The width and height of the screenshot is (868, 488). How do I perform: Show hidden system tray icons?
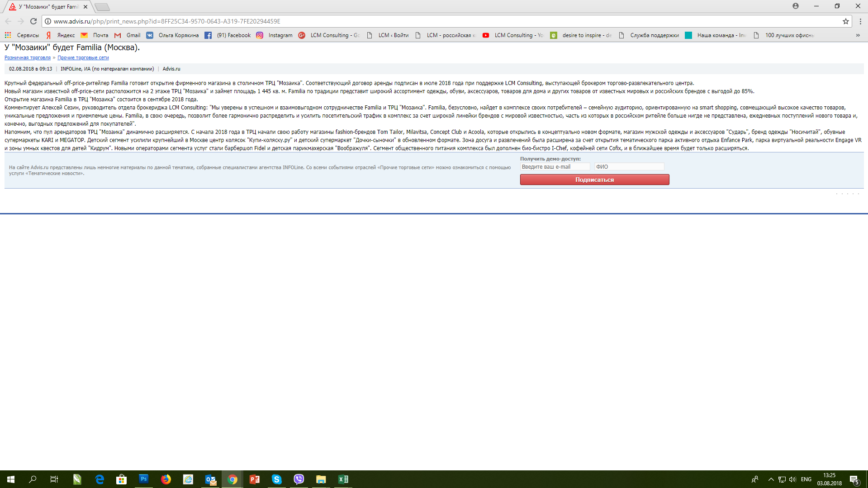tap(771, 479)
